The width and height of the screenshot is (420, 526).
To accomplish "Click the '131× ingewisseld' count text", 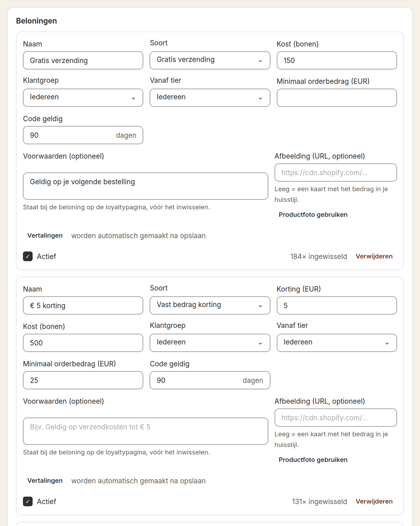I will pos(319,501).
